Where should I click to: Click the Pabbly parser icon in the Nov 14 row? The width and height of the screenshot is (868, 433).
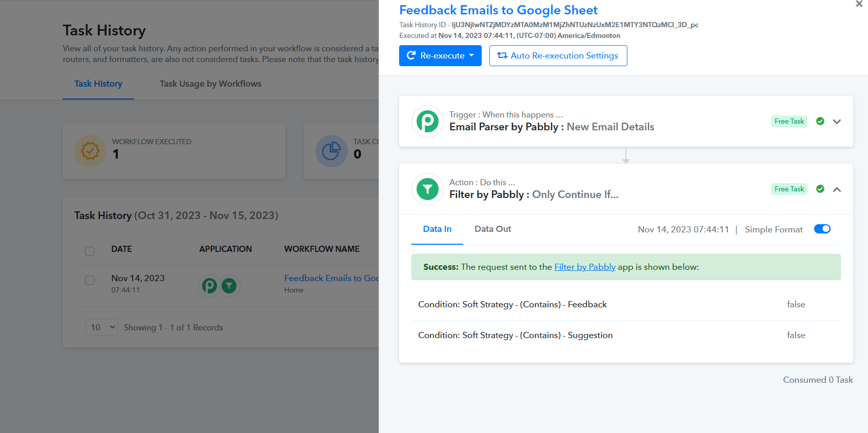point(209,285)
